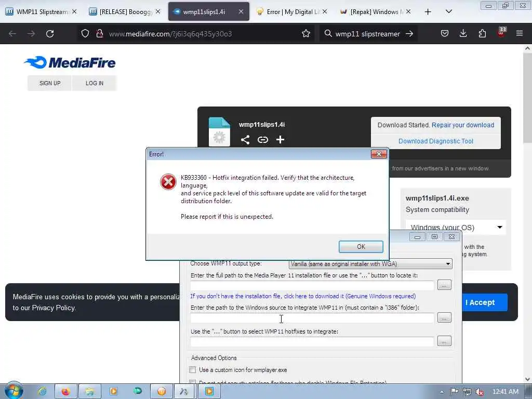Click the browser forward arrow
Screen dimensions: 532x399
point(31,34)
